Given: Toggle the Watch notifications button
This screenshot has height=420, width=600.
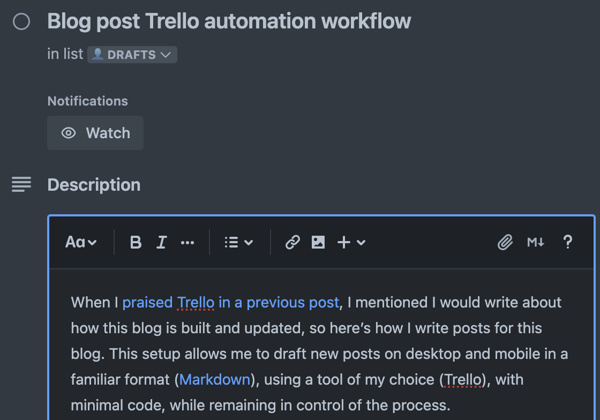Looking at the screenshot, I should (x=95, y=133).
